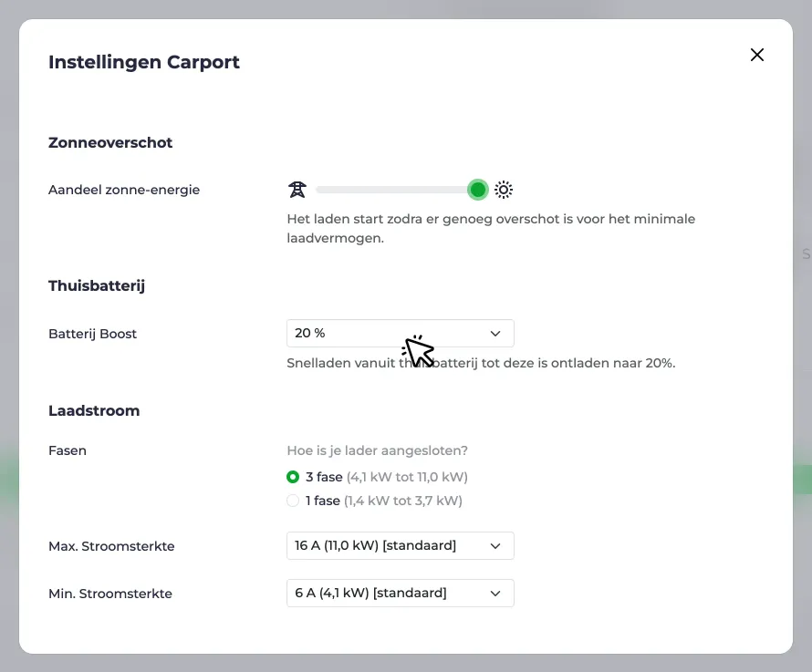Click the Thuisbatterij section heading
The height and width of the screenshot is (672, 812).
tap(97, 285)
